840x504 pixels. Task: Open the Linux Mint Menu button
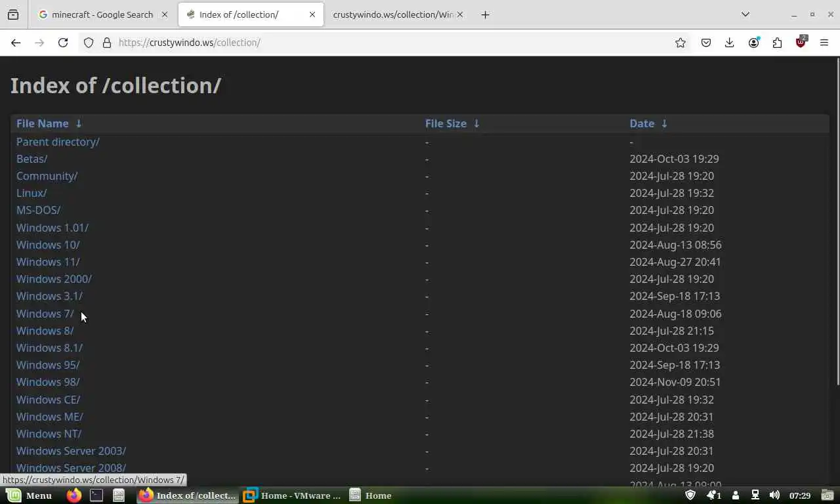pyautogui.click(x=30, y=495)
